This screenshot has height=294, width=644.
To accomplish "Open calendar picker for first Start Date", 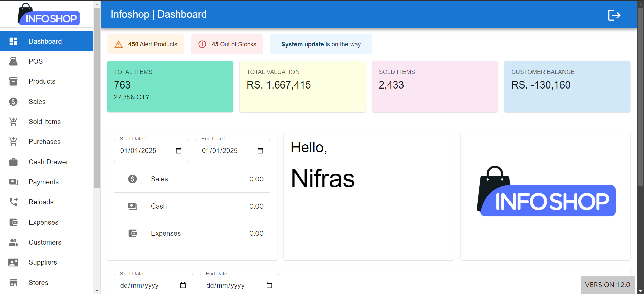I will tap(179, 151).
